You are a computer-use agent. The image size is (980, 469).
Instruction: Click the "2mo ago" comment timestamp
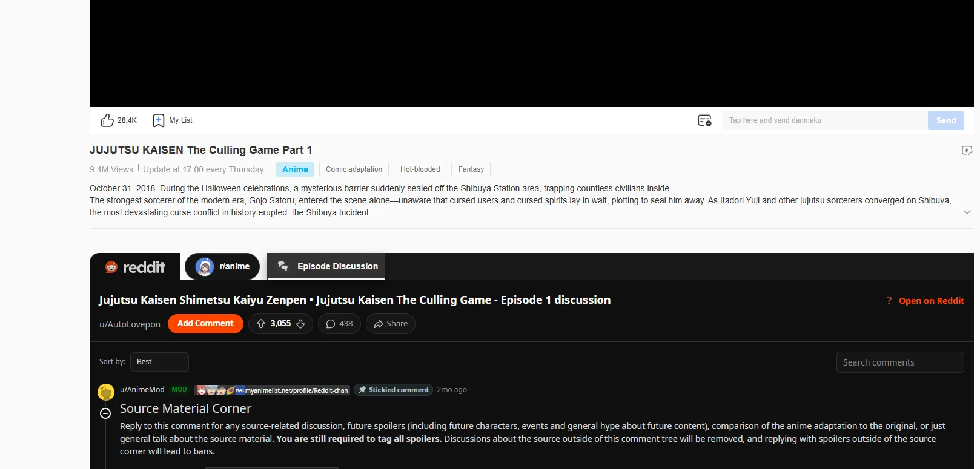click(452, 390)
